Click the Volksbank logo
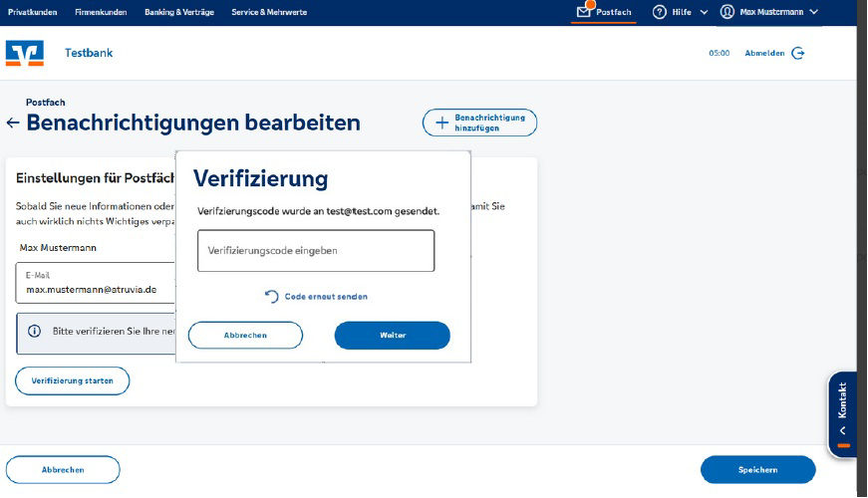 coord(24,53)
